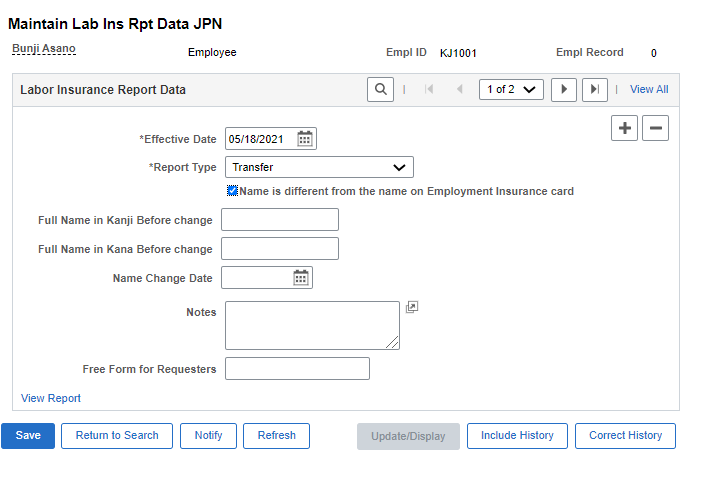Click Return to Search button
This screenshot has height=477, width=714.
(117, 436)
